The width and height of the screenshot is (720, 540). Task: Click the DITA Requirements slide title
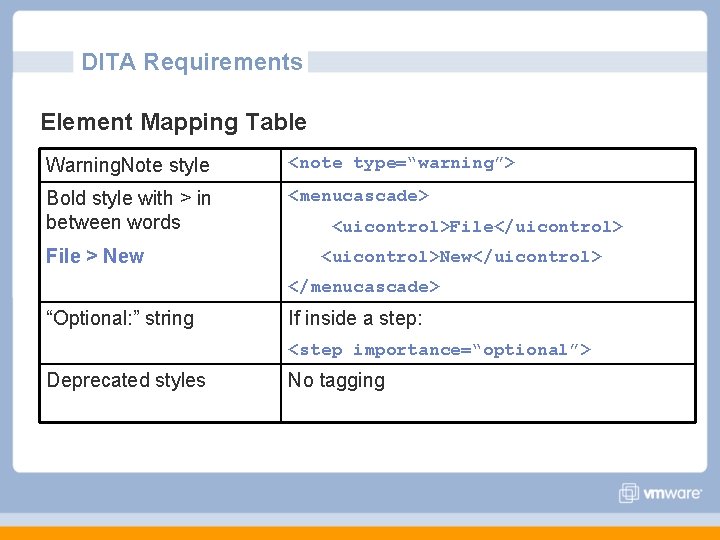(192, 62)
